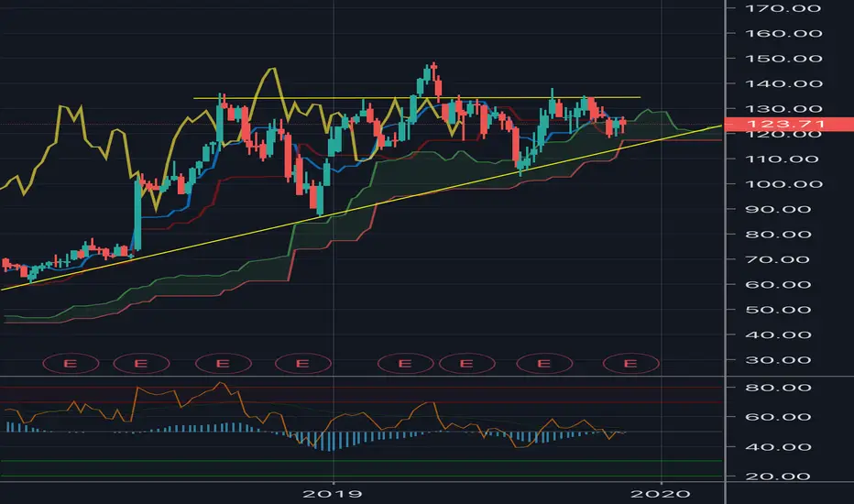This screenshot has width=854, height=504.
Task: Click the sixth E earnings marker from left
Action: tap(466, 364)
